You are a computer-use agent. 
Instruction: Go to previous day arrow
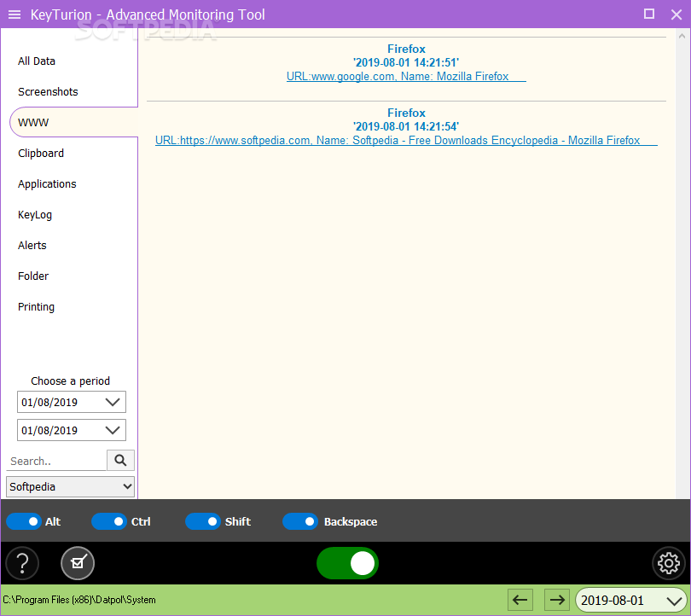[520, 600]
